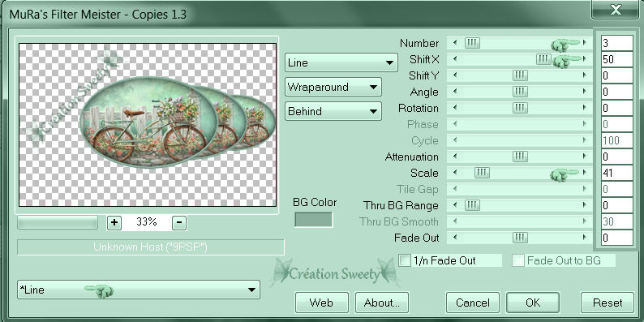Click right arrow of Rotation slider
The width and height of the screenshot is (644, 322).
(x=585, y=108)
